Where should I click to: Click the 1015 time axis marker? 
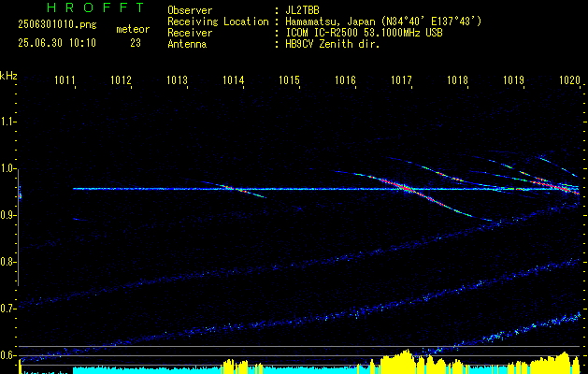(x=290, y=80)
